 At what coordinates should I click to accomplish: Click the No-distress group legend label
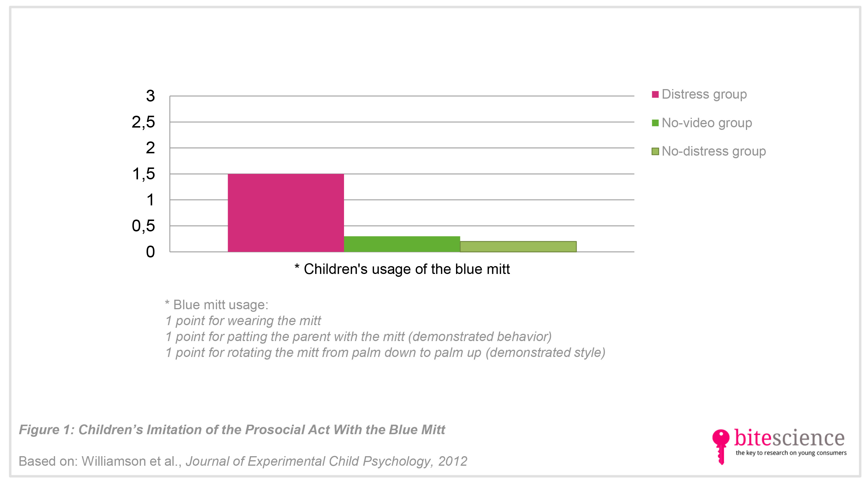[x=714, y=152]
